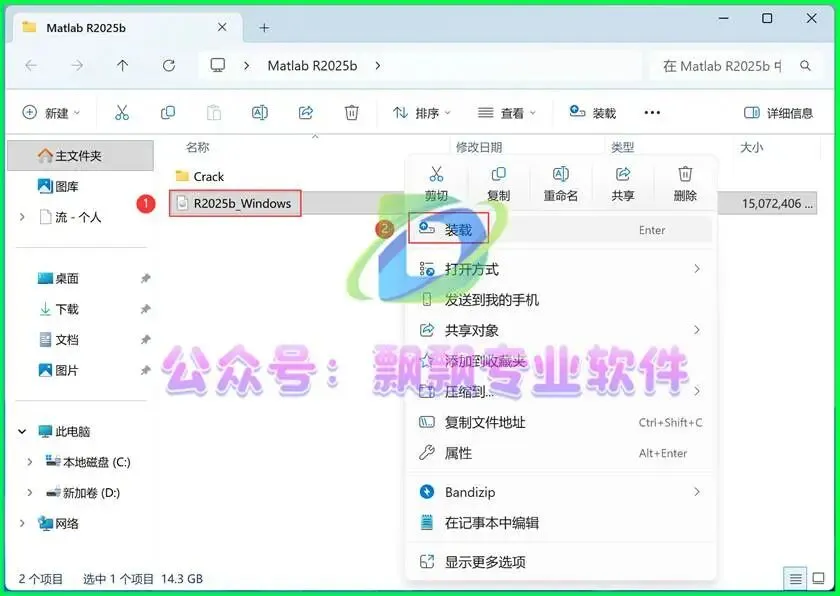Refresh the folder view
This screenshot has width=840, height=596.
pos(169,65)
